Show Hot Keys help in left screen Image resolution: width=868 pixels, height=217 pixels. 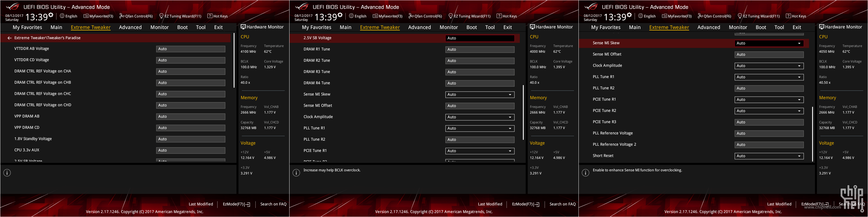coord(217,16)
